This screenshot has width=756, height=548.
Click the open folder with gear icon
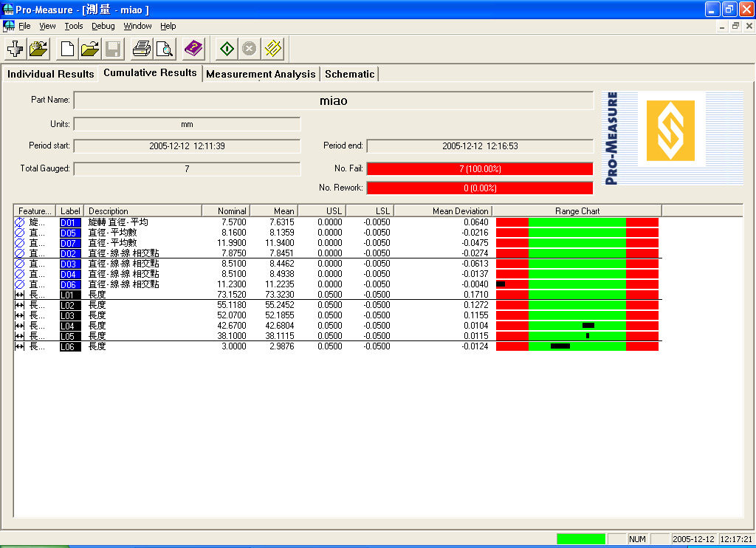click(x=39, y=49)
